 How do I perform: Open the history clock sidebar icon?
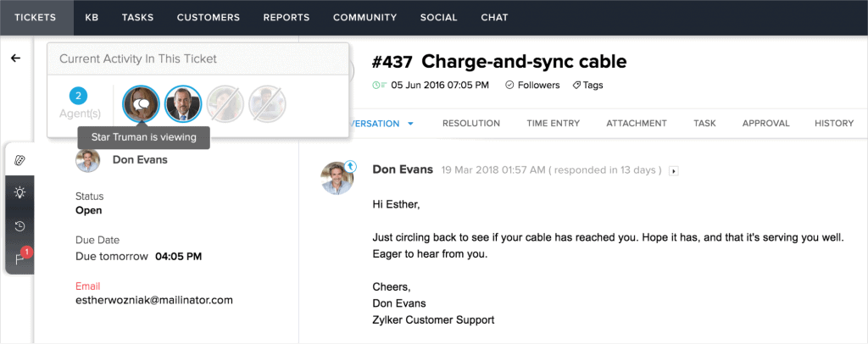(19, 226)
